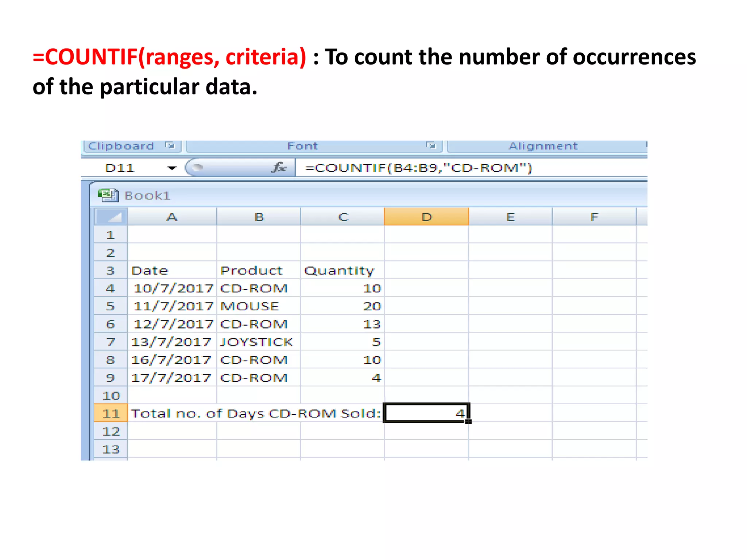Open the Name Box dropdown arrow
Screen dimensions: 747x560
[x=172, y=168]
